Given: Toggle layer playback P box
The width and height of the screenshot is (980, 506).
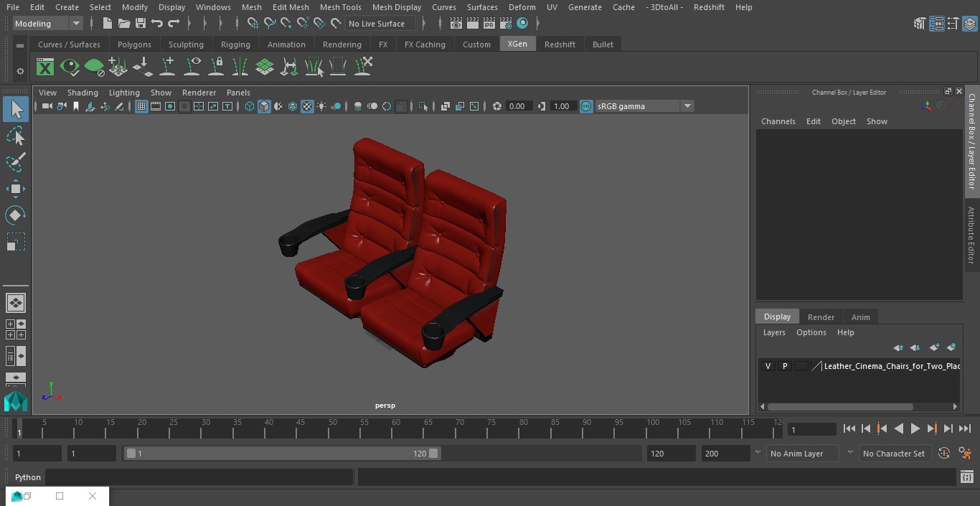Looking at the screenshot, I should tap(785, 366).
